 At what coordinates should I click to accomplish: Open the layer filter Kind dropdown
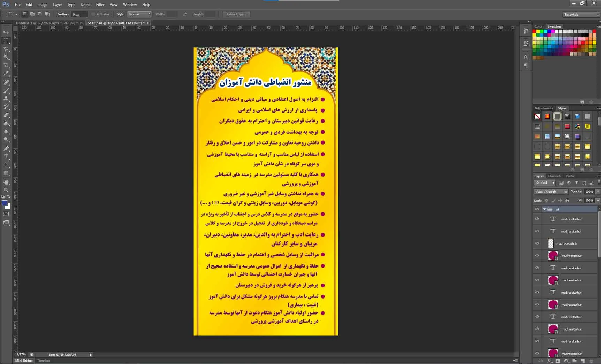point(545,183)
